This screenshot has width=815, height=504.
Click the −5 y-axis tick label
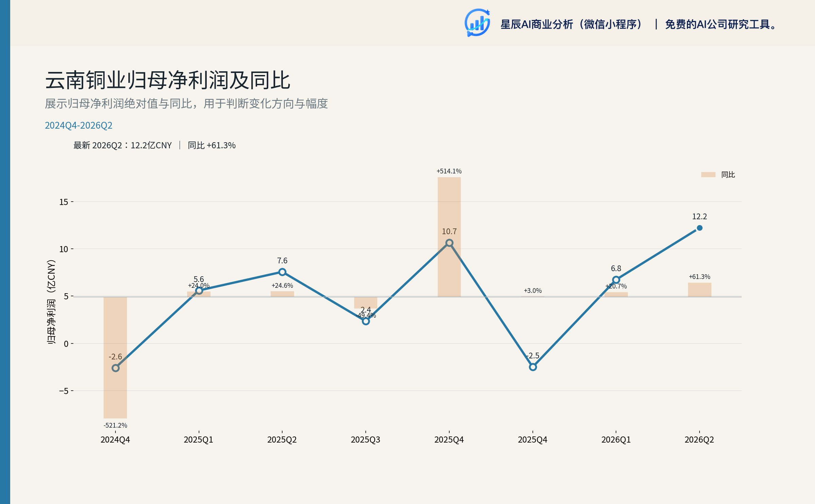64,391
